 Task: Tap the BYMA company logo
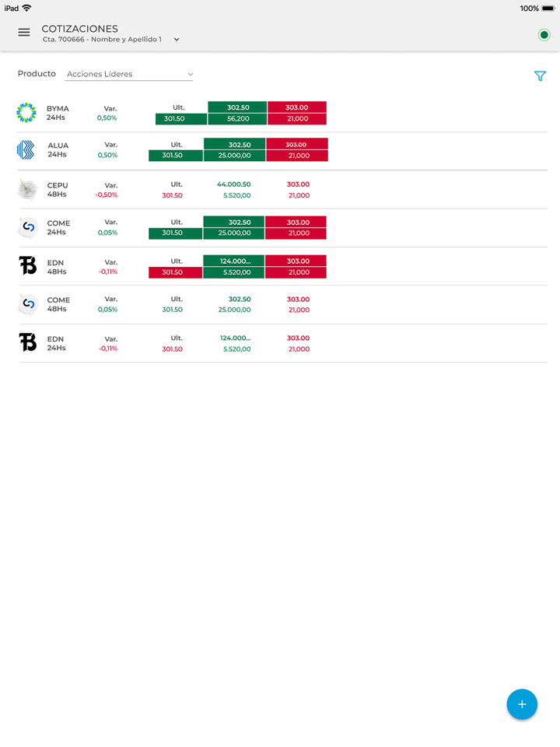point(26,113)
